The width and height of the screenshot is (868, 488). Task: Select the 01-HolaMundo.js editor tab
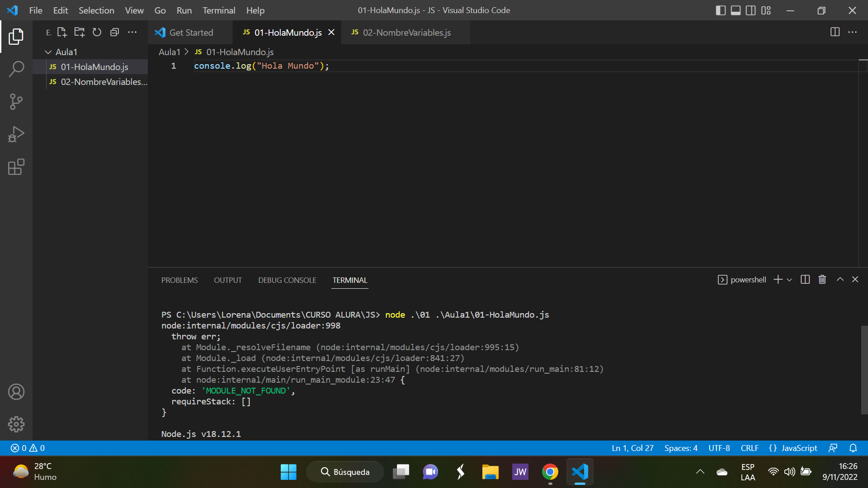[x=288, y=33]
